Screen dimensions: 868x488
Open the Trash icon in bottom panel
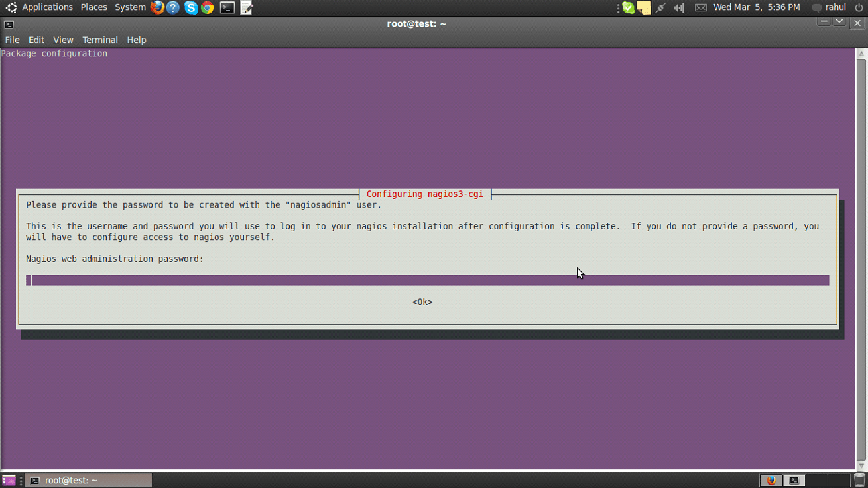point(859,481)
